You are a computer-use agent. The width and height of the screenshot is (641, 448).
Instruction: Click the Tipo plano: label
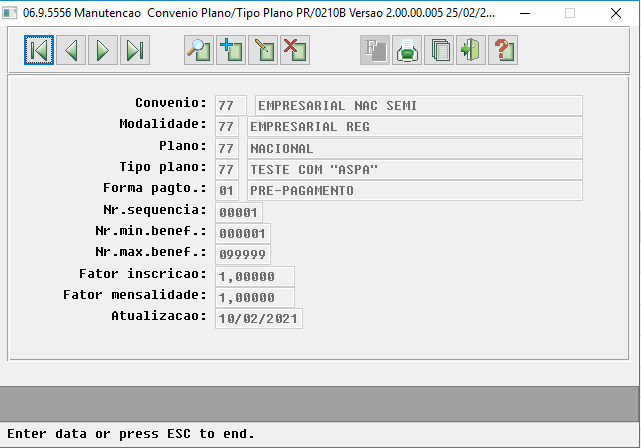tap(163, 167)
